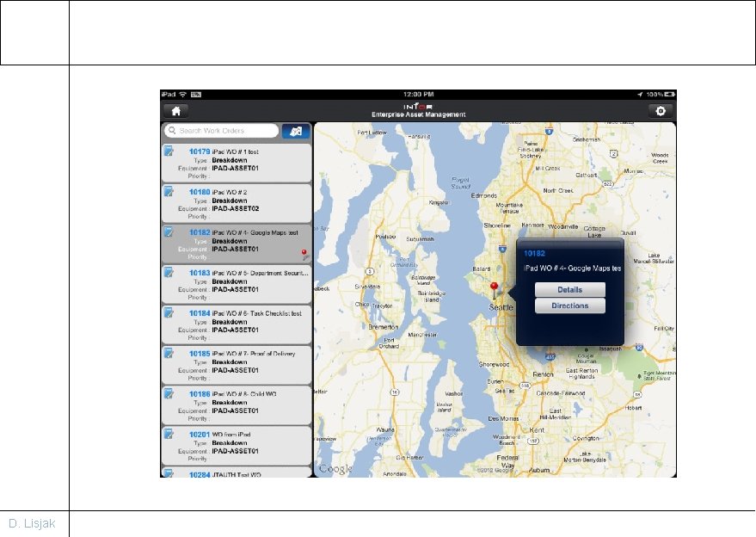Select work order 10186 Child WO
The width and height of the screenshot is (756, 537).
[237, 405]
